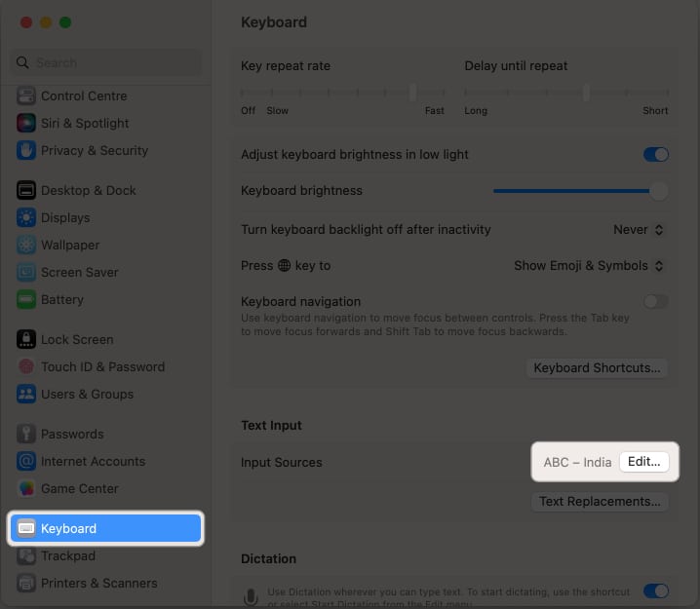This screenshot has width=700, height=609.
Task: Click the Trackpad icon
Action: (x=26, y=556)
